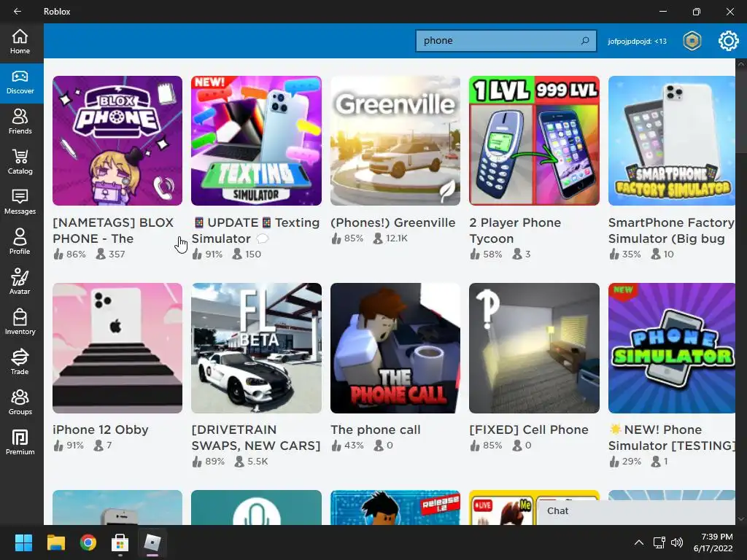Screen dimensions: 747x560
Task: Click the scrollbar up arrow
Action: click(x=741, y=63)
